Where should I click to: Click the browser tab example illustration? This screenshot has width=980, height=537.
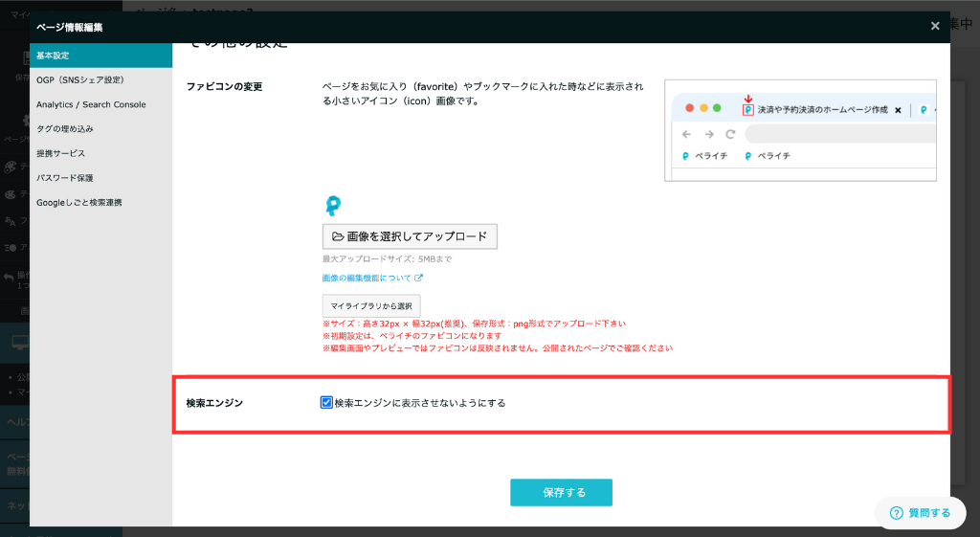pos(800,130)
